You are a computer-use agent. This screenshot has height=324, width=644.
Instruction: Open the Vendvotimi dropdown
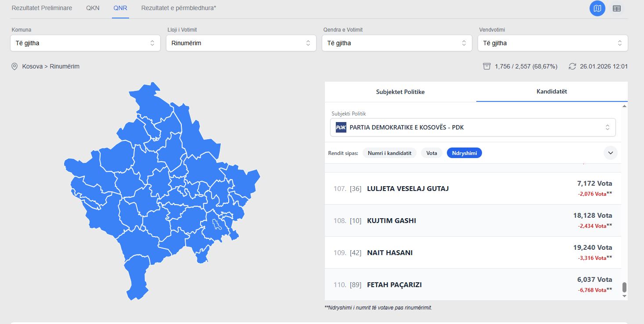coord(553,43)
